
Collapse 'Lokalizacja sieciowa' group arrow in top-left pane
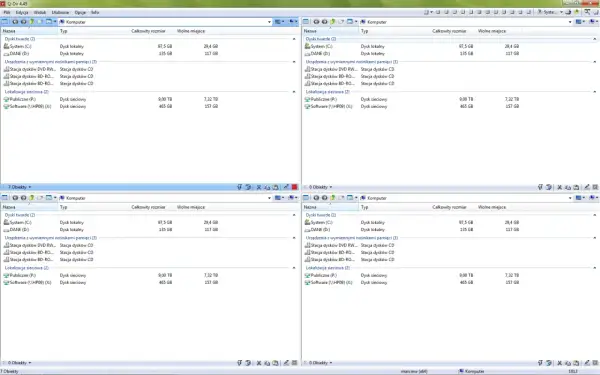[x=294, y=92]
